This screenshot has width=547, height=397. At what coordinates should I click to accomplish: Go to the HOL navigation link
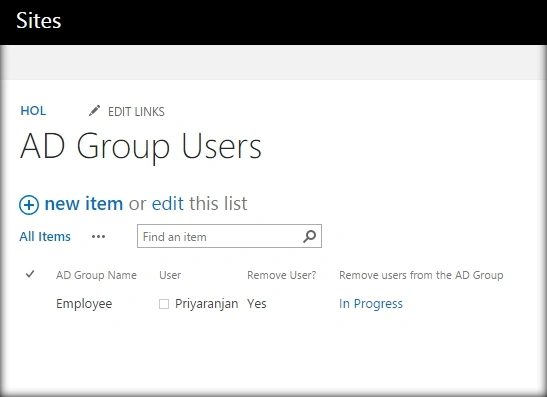point(33,111)
